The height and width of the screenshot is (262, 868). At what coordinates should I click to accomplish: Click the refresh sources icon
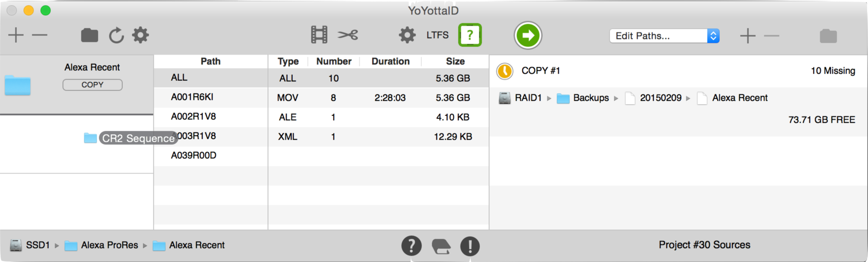point(116,35)
